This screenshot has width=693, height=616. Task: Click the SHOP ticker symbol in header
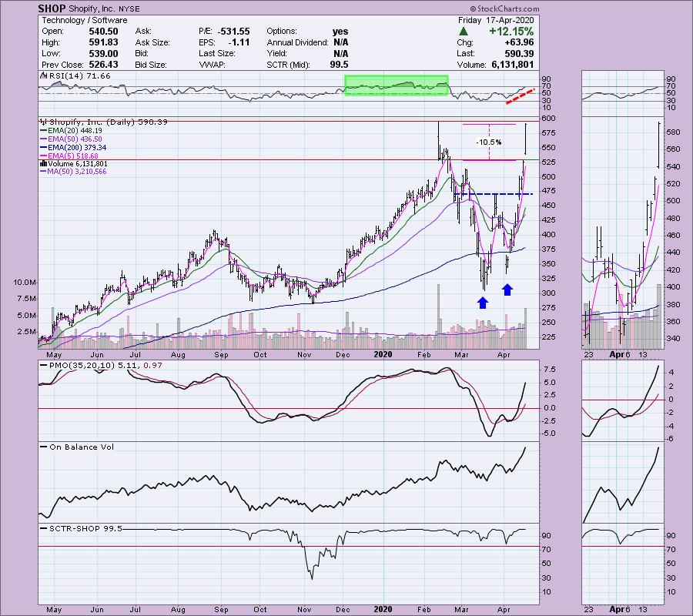(53, 8)
